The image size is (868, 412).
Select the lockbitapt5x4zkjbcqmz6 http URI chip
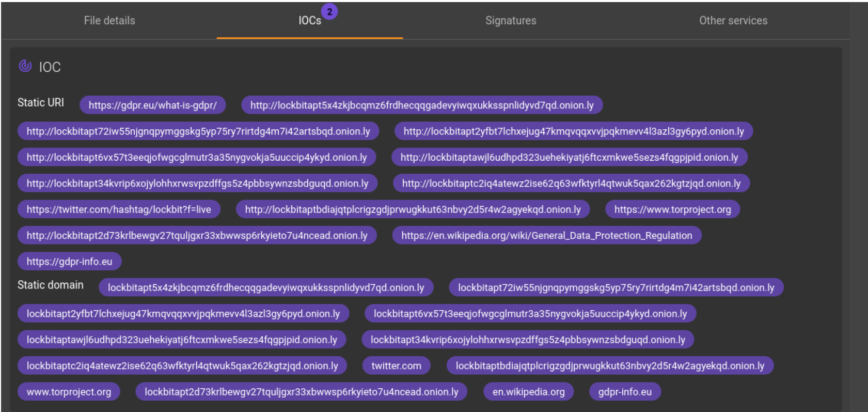(x=422, y=105)
